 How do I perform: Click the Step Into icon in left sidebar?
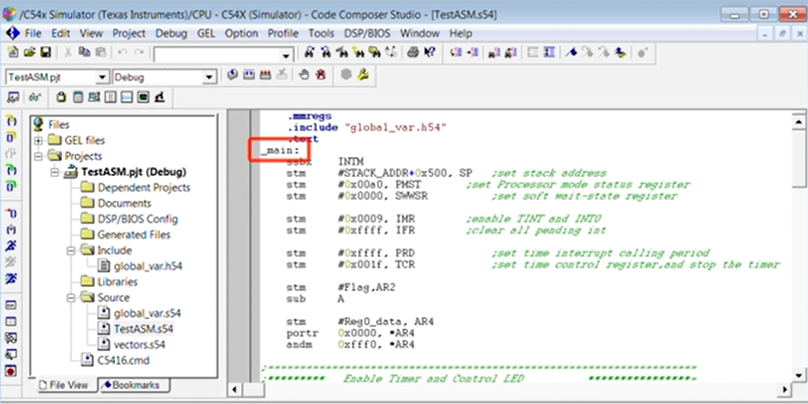pyautogui.click(x=11, y=121)
